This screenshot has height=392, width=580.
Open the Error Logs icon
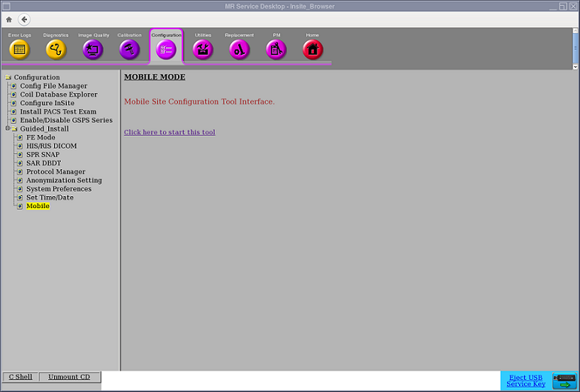tap(20, 50)
